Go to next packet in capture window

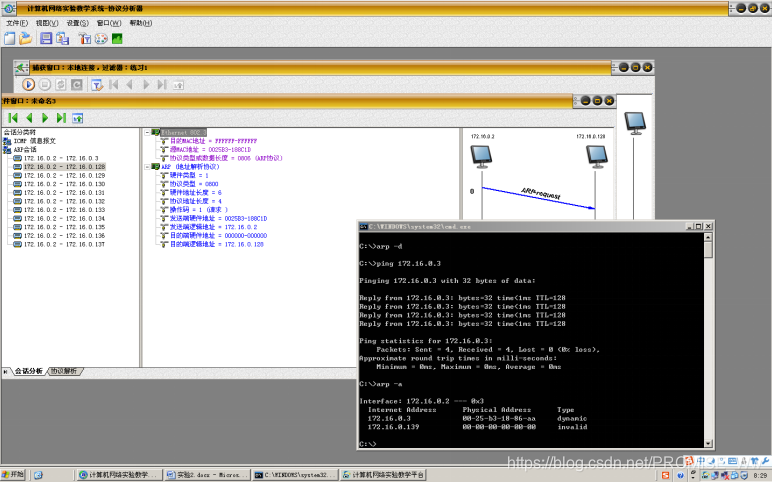click(146, 85)
